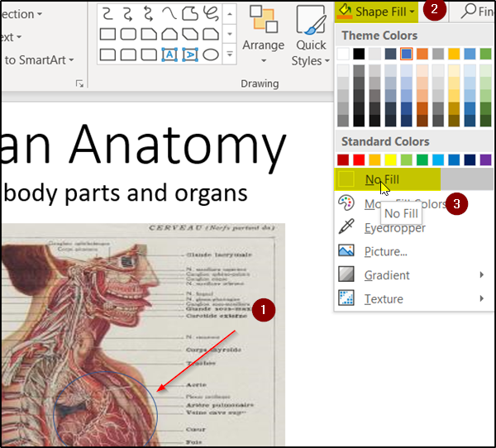Expand the full shapes gallery
Screen dimensions: 496x448
pos(230,55)
